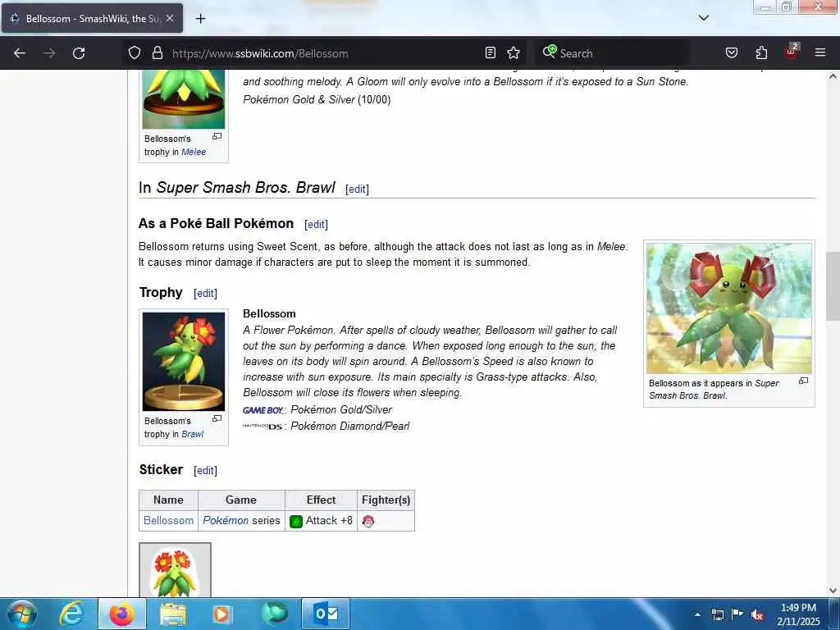Reload the current page
The height and width of the screenshot is (630, 840).
pyautogui.click(x=79, y=53)
